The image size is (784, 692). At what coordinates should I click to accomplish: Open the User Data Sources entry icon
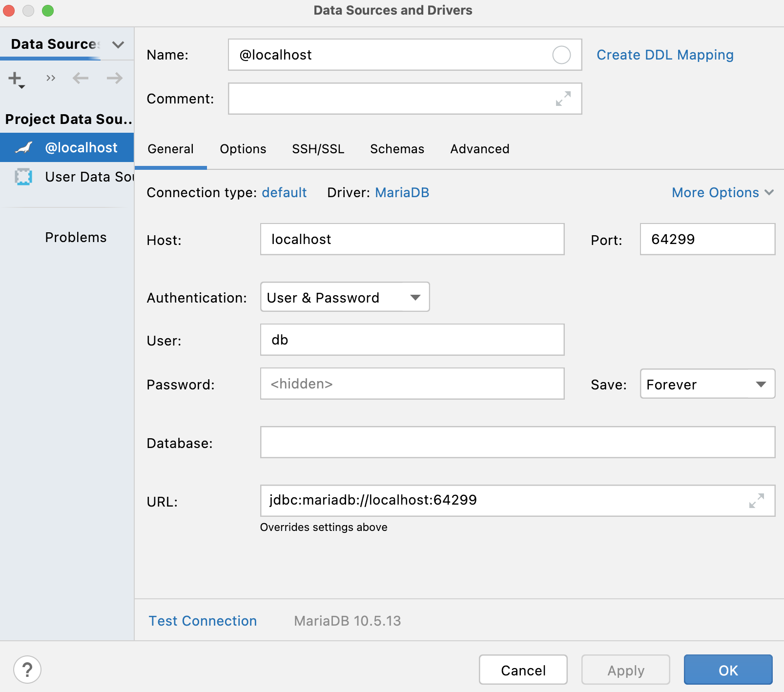(x=23, y=177)
